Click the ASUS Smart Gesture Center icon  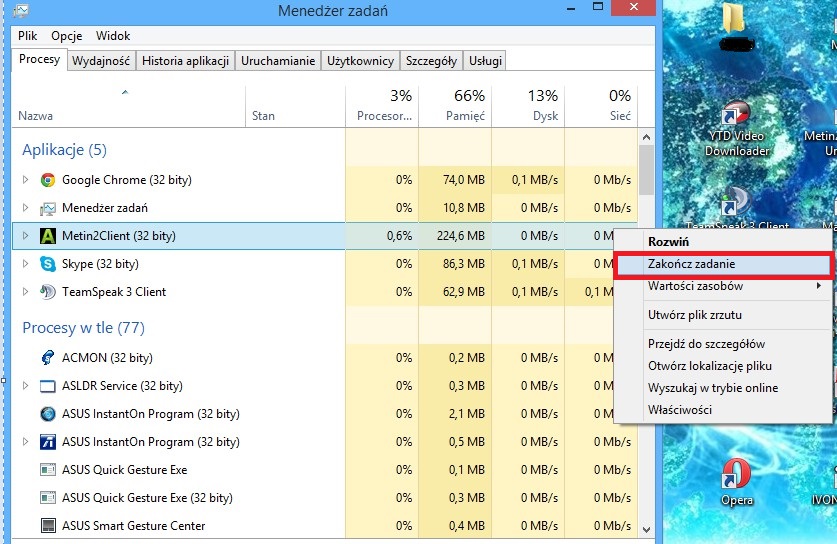click(48, 526)
